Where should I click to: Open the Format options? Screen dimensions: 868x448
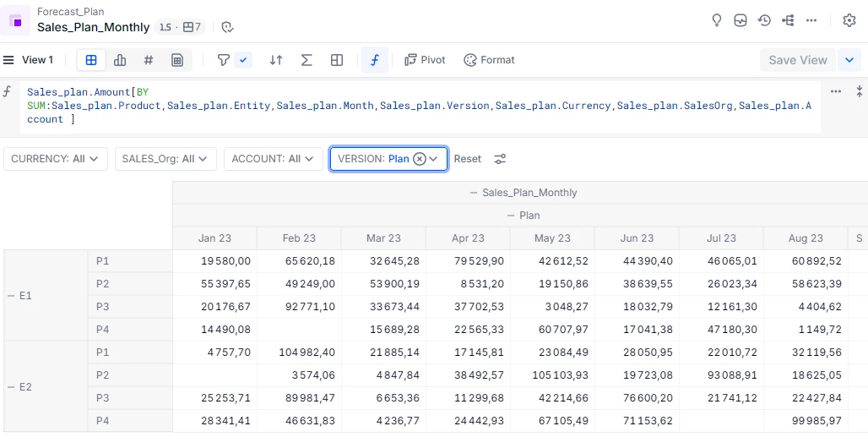[489, 60]
